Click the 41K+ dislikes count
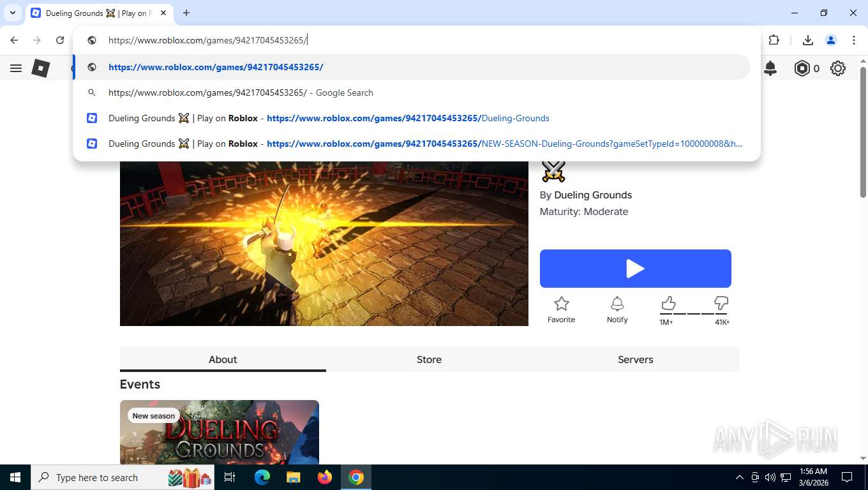868x490 pixels. [722, 322]
